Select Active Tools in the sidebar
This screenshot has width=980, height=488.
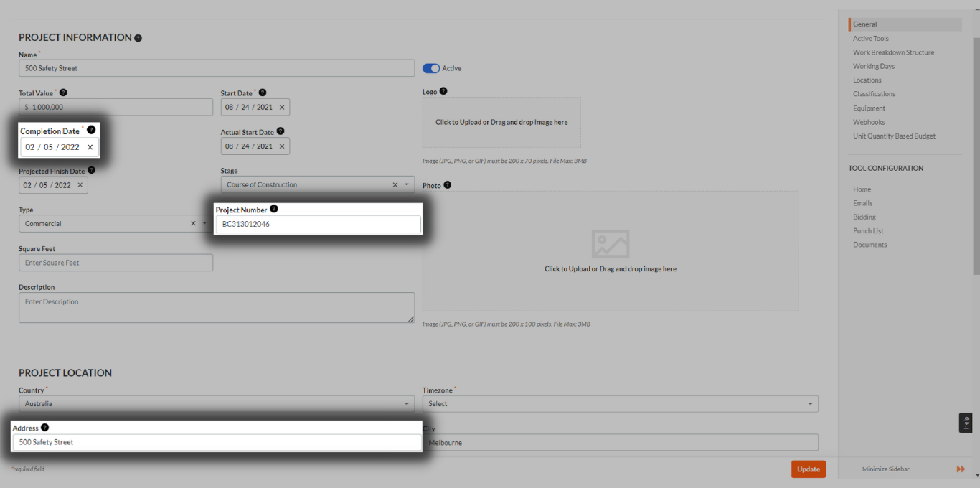[870, 38]
